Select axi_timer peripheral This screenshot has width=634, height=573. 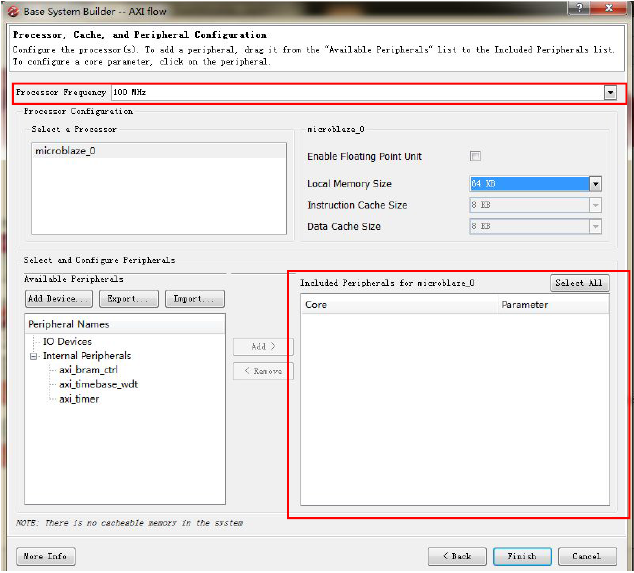(x=79, y=398)
